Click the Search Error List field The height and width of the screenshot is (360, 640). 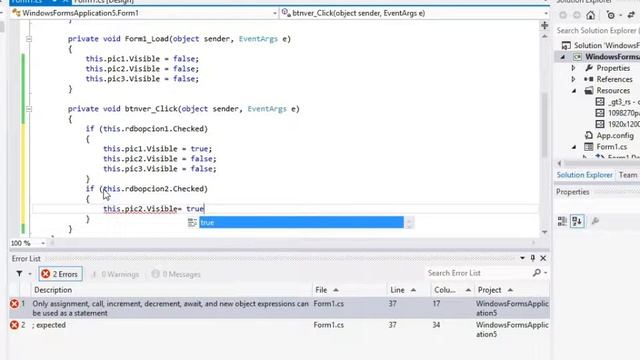[478, 273]
